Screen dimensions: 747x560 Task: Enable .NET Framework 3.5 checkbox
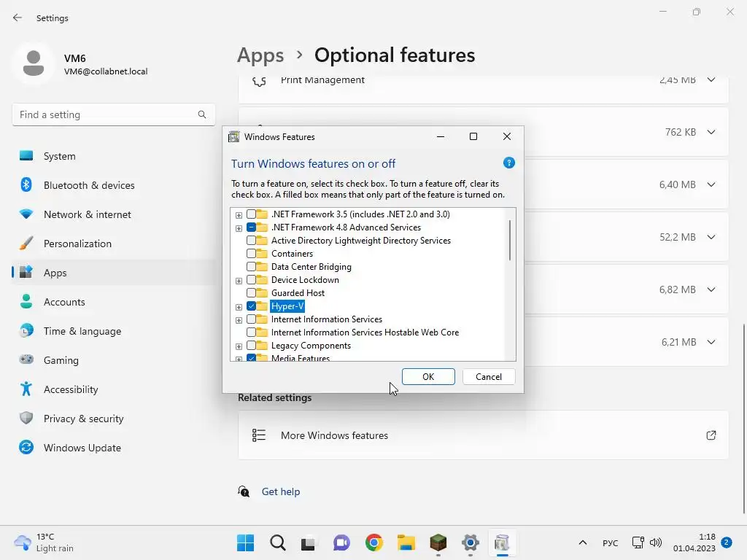click(251, 214)
